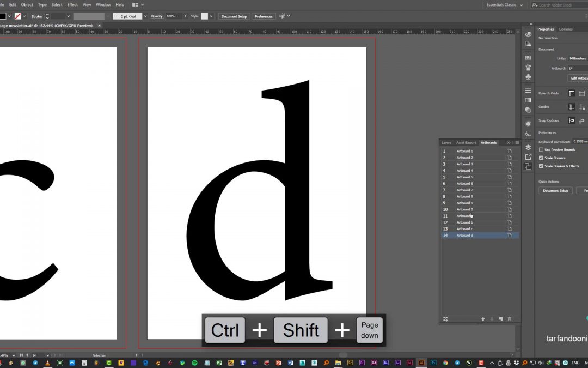The height and width of the screenshot is (368, 588).
Task: Expand the Style swatch dropdown
Action: coord(211,16)
